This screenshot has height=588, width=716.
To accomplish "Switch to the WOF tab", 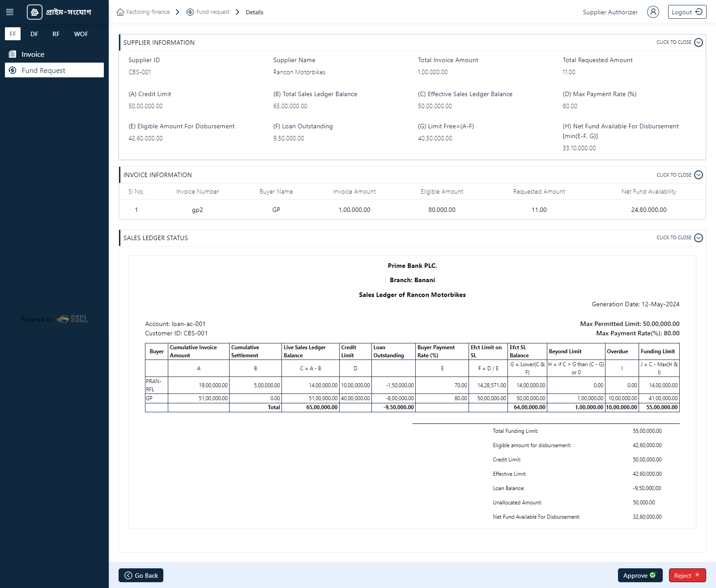I will click(81, 34).
